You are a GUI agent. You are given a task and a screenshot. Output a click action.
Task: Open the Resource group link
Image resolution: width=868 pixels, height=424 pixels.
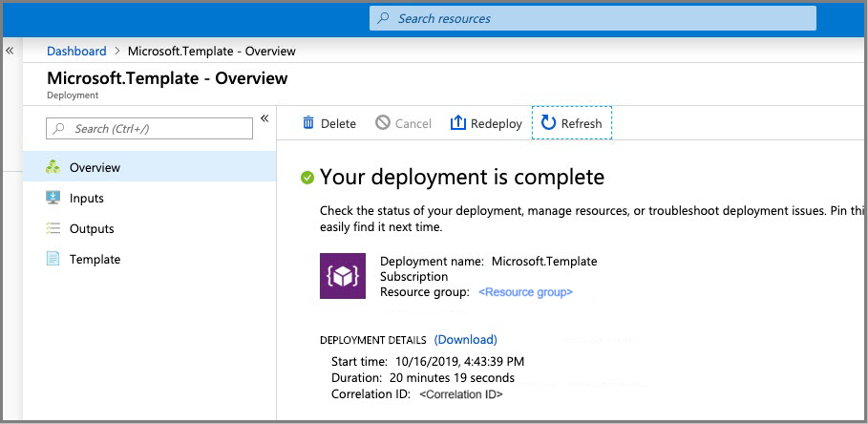pyautogui.click(x=525, y=292)
